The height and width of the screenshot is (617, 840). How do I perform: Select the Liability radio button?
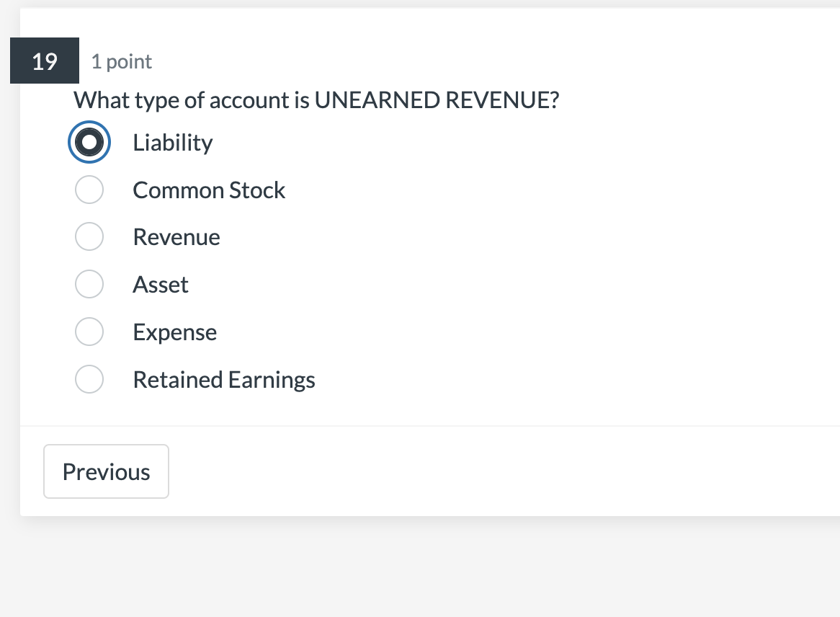pyautogui.click(x=89, y=142)
